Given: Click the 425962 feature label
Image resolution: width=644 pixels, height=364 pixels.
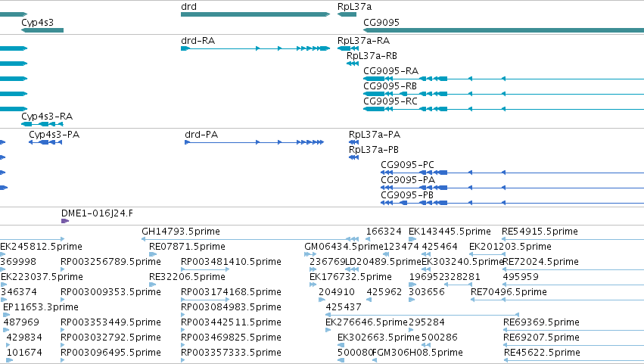Looking at the screenshot, I should coord(384,292).
